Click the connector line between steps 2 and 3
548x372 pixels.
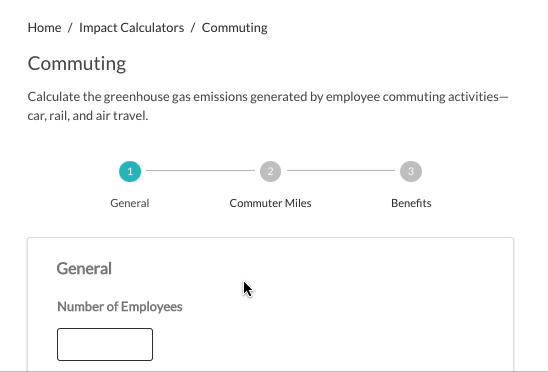pos(341,171)
